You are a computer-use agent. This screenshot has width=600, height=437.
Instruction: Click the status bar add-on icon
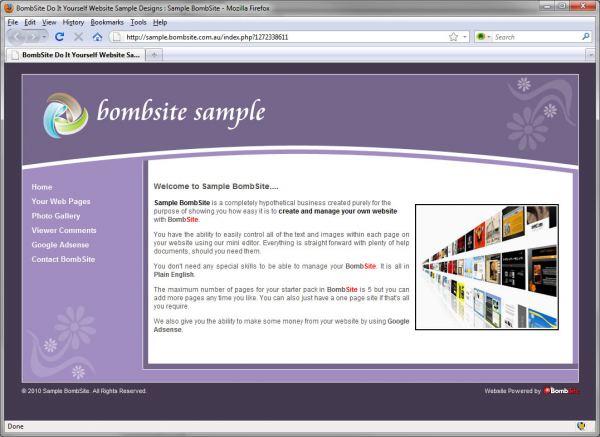pyautogui.click(x=582, y=426)
